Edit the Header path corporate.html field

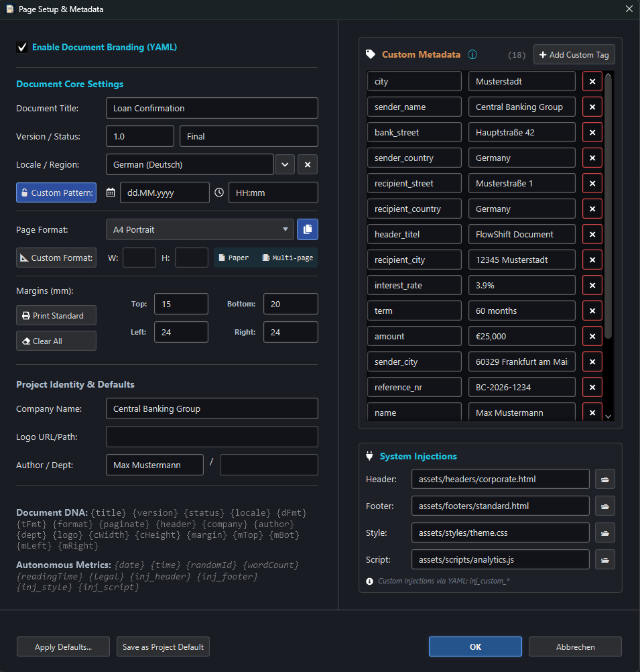point(501,479)
